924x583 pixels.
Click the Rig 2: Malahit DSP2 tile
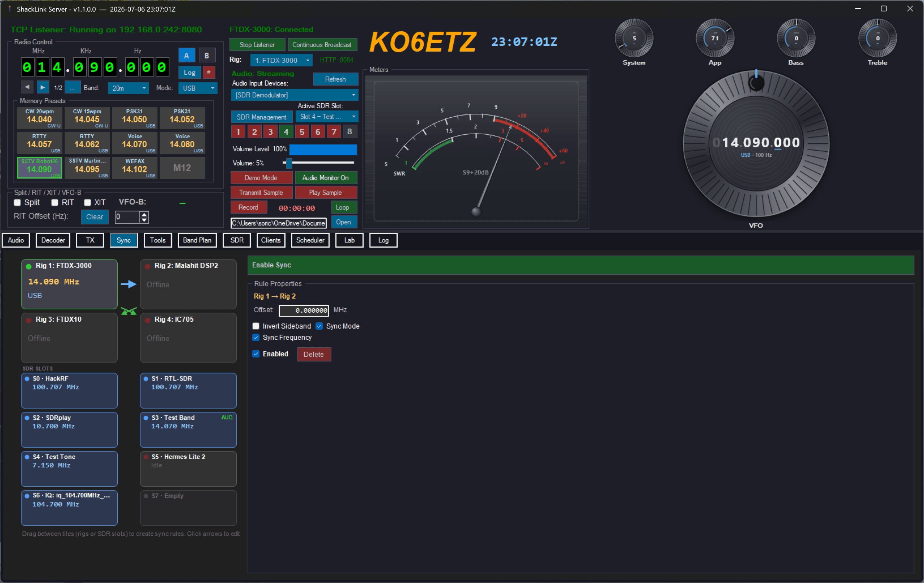click(188, 284)
